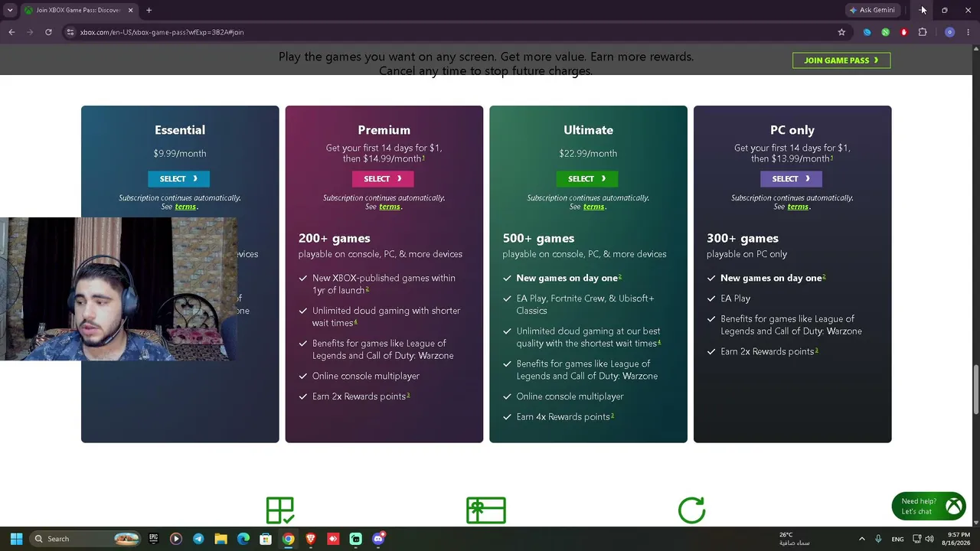
Task: Open the red AnyDesk taskbar icon
Action: pyautogui.click(x=333, y=539)
